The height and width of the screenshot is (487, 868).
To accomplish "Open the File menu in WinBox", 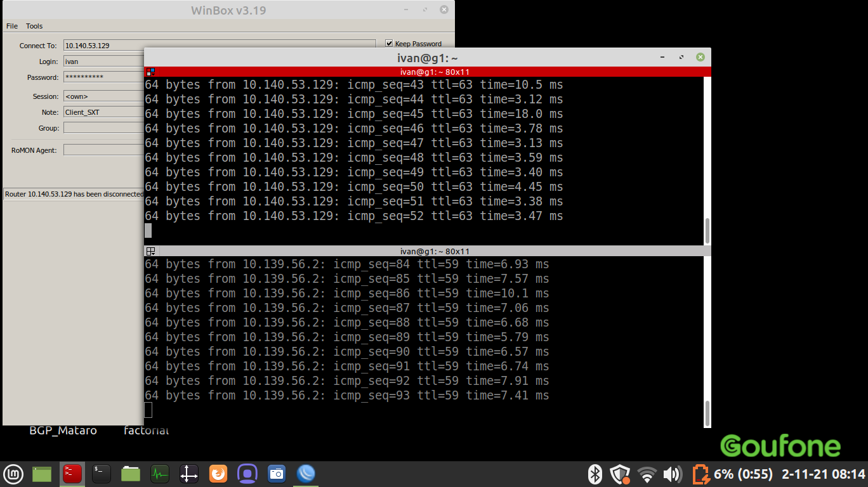I will click(12, 26).
